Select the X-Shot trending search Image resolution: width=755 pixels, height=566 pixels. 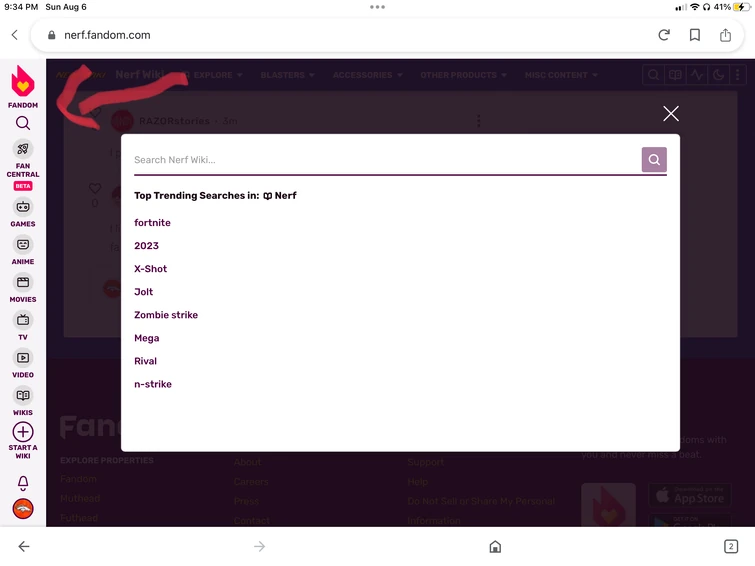[151, 269]
